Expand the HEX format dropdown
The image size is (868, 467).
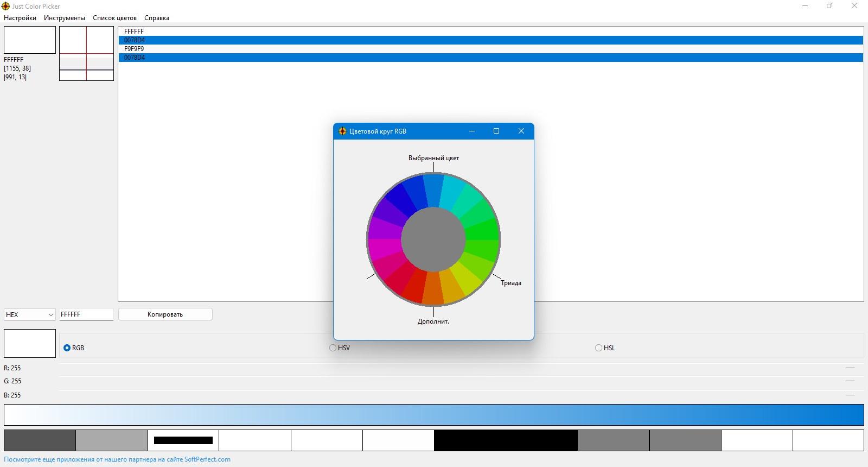coord(30,314)
